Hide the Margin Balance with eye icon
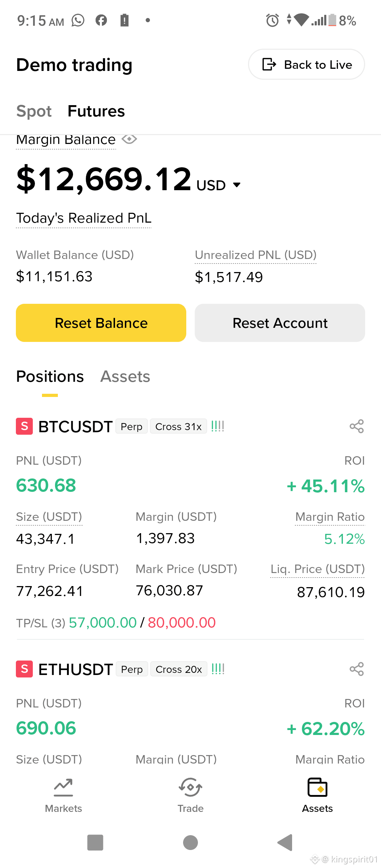 point(129,139)
